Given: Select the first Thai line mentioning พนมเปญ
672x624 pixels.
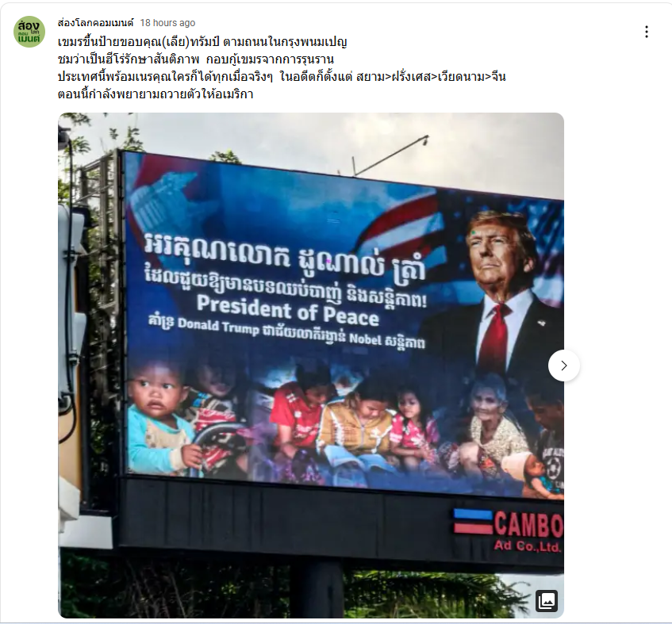Looking at the screenshot, I should pyautogui.click(x=202, y=42).
